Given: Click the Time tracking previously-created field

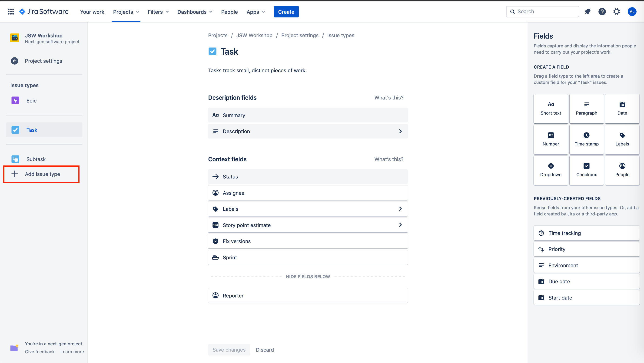Looking at the screenshot, I should [587, 233].
